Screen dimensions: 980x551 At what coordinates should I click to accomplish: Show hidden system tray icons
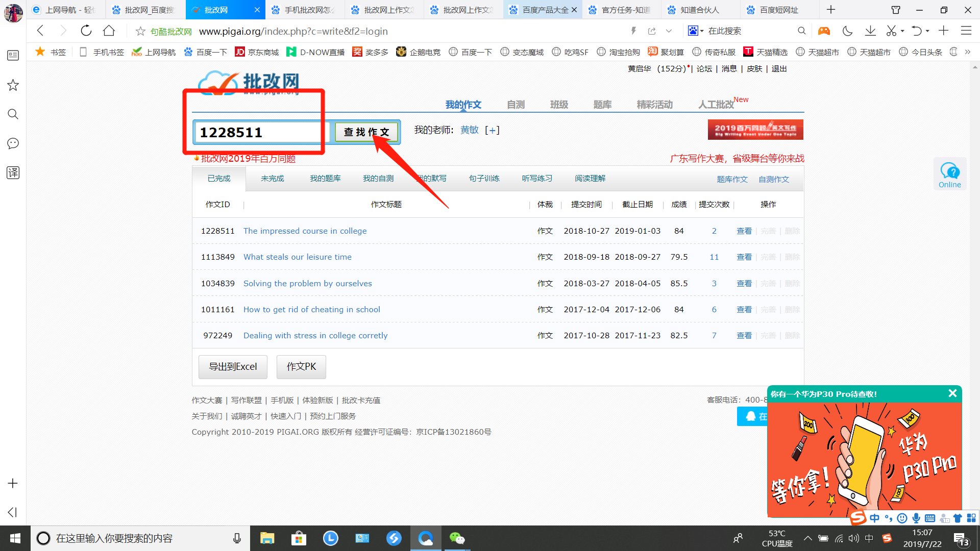pos(807,538)
